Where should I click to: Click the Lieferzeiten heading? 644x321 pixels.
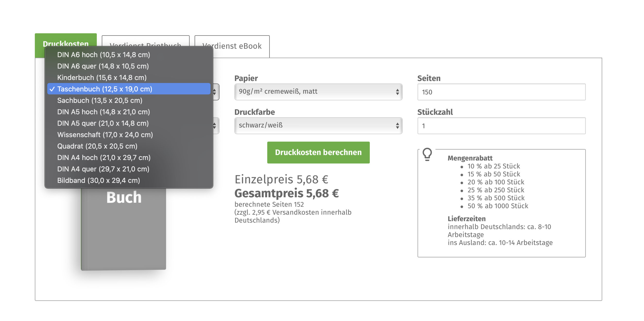[467, 219]
